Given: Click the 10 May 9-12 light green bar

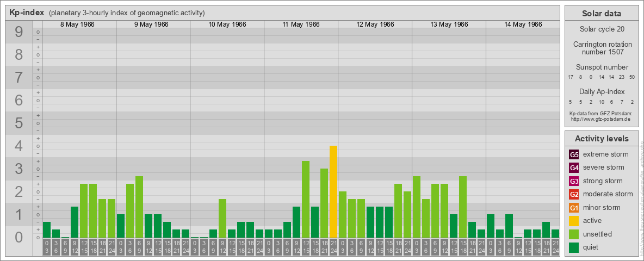Looking at the screenshot, I should pos(222,219).
